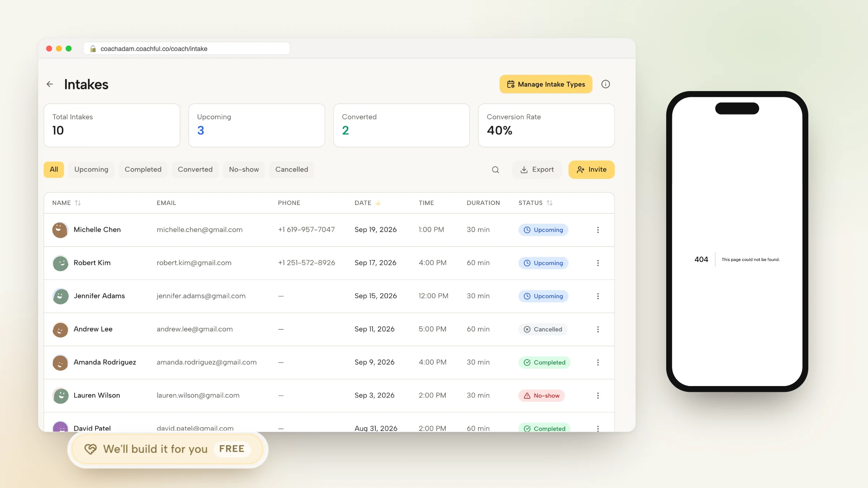868x488 pixels.
Task: Click the Cancelled status badge for Andrew Lee
Action: point(543,329)
